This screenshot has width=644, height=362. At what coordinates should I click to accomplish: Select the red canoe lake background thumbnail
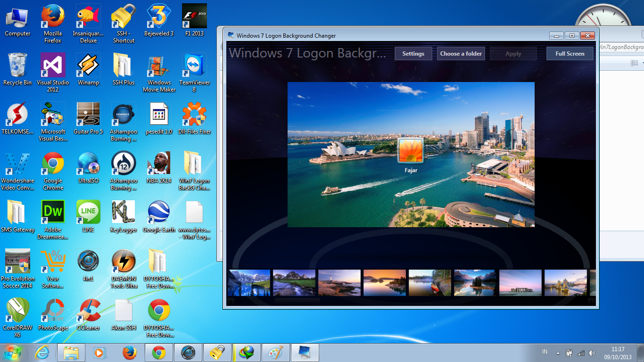click(x=429, y=282)
